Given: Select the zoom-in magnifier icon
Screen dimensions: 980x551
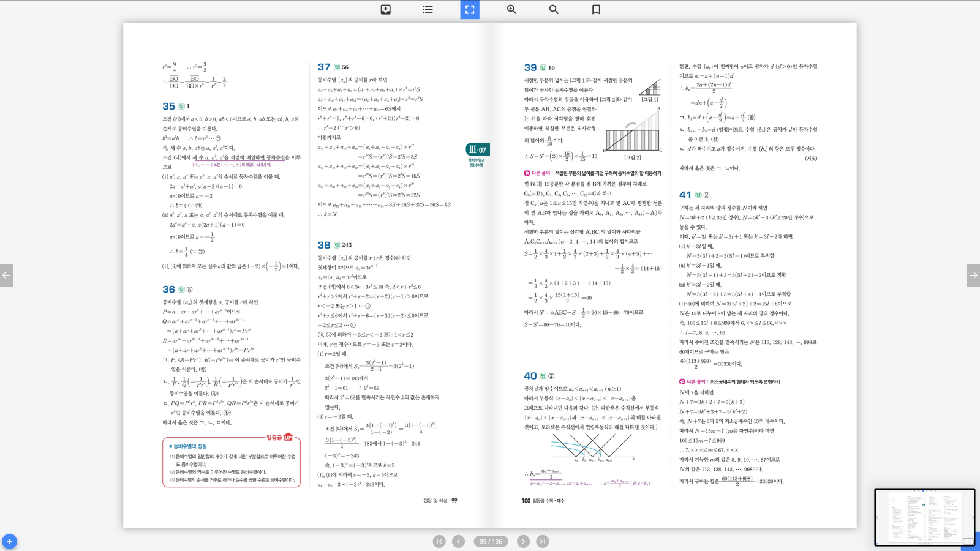Looking at the screenshot, I should pyautogui.click(x=511, y=9).
